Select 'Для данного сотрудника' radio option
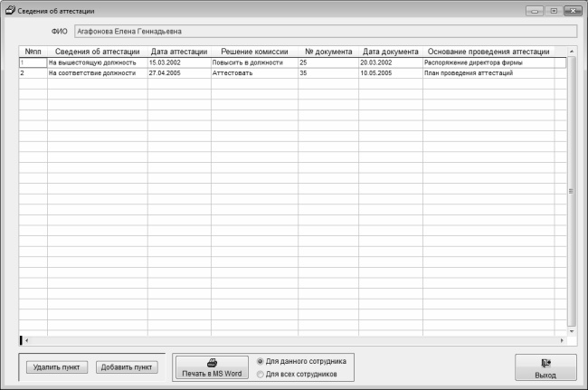This screenshot has height=390, width=588. click(x=262, y=360)
